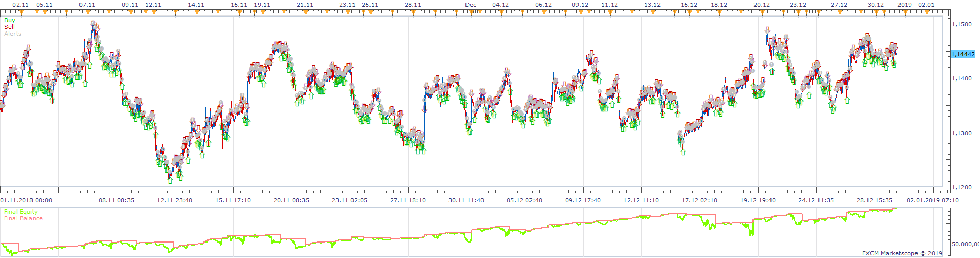Viewport: 980px width, 258px height.
Task: Click the 08.11 08:35 timestamp
Action: (x=117, y=200)
